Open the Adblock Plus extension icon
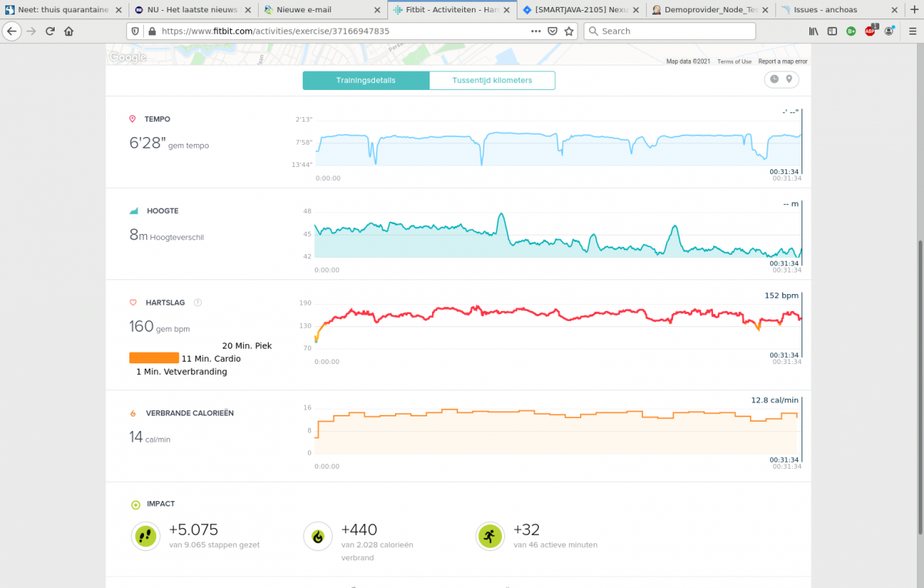The image size is (924, 588). (x=870, y=32)
